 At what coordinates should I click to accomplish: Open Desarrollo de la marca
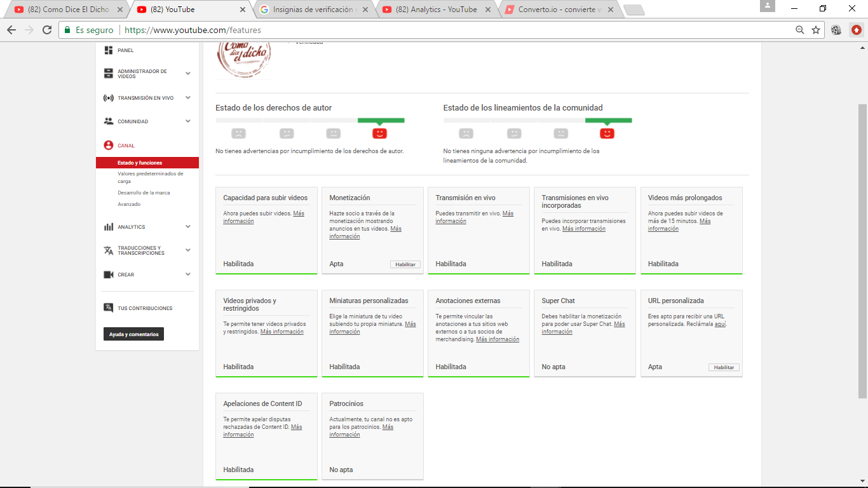144,193
